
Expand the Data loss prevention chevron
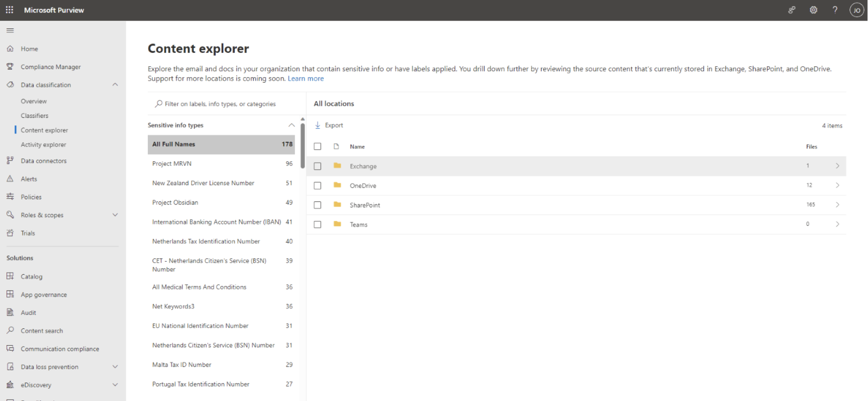click(115, 367)
